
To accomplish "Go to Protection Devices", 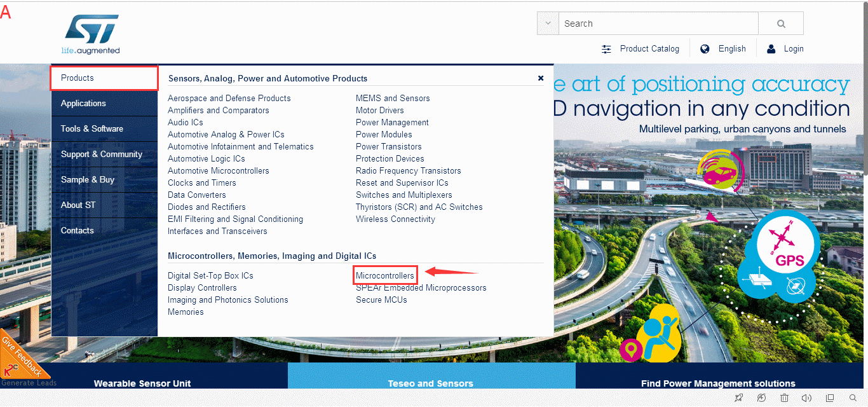I will coord(390,159).
